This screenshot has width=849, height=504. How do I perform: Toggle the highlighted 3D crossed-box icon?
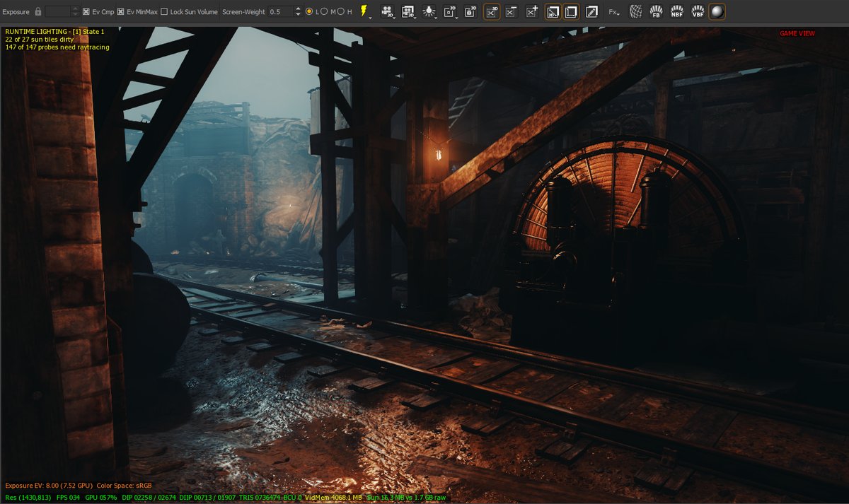(x=492, y=12)
